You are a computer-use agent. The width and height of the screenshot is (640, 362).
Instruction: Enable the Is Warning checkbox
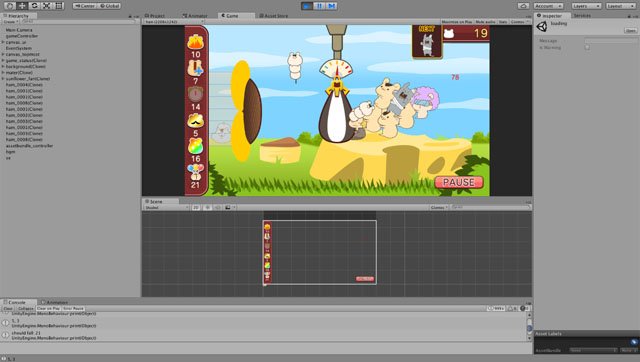(587, 47)
